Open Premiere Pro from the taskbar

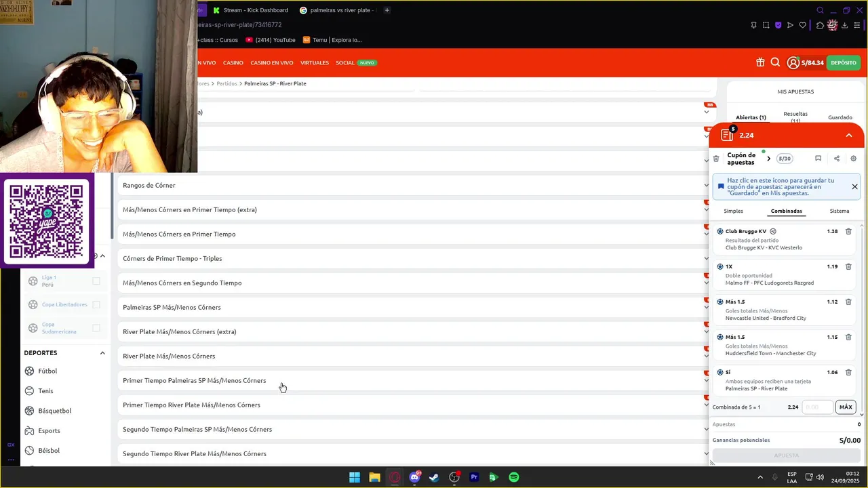(x=474, y=477)
